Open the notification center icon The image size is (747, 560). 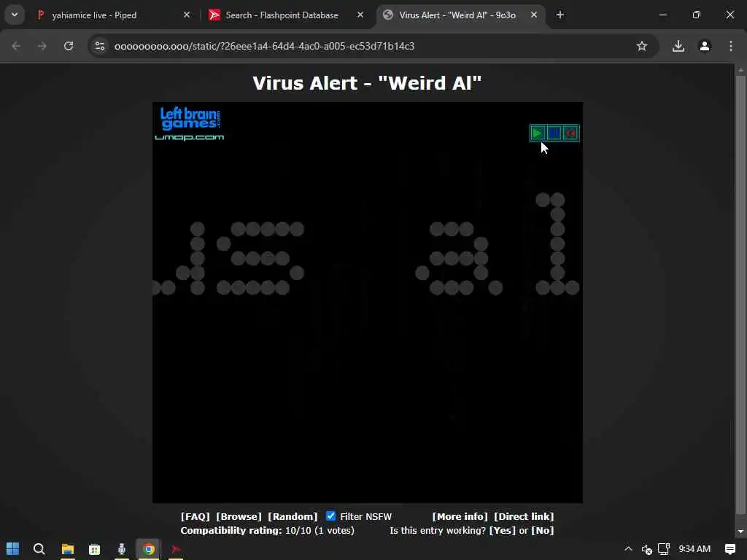[x=729, y=549]
